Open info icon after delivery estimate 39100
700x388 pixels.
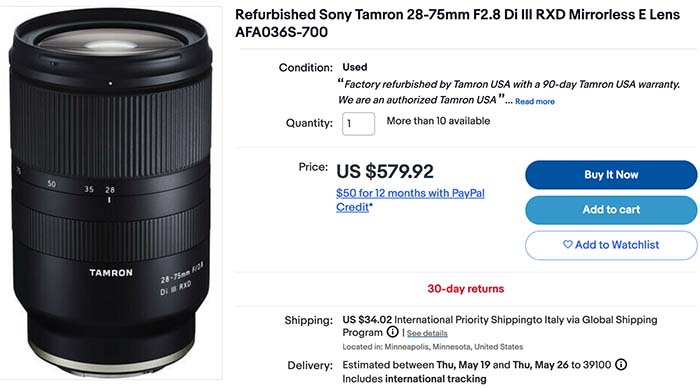point(621,364)
